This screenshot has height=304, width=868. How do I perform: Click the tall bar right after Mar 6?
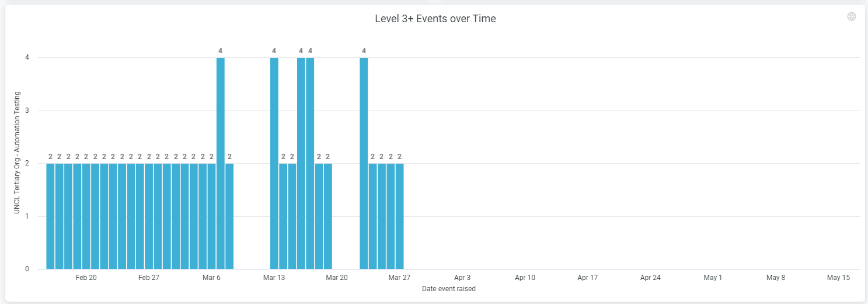pos(220,164)
